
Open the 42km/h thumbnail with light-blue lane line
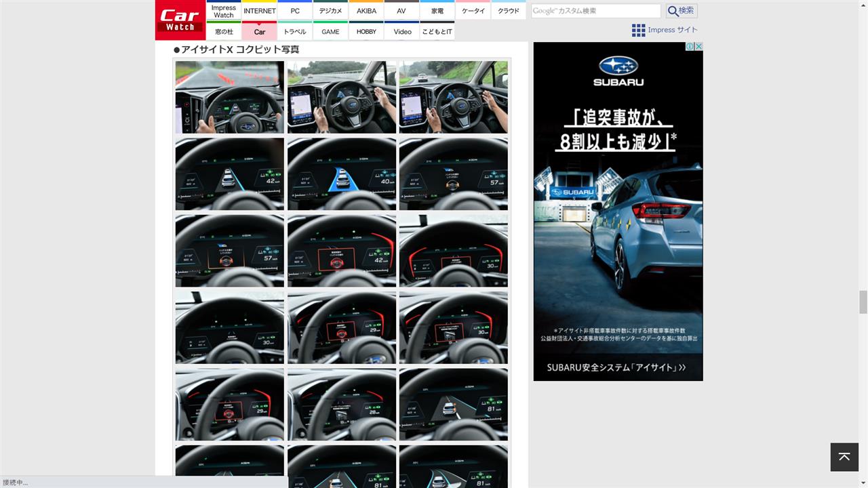point(230,174)
